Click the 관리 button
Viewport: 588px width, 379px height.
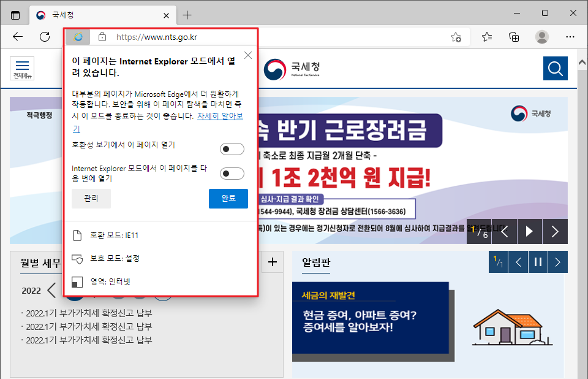[91, 198]
